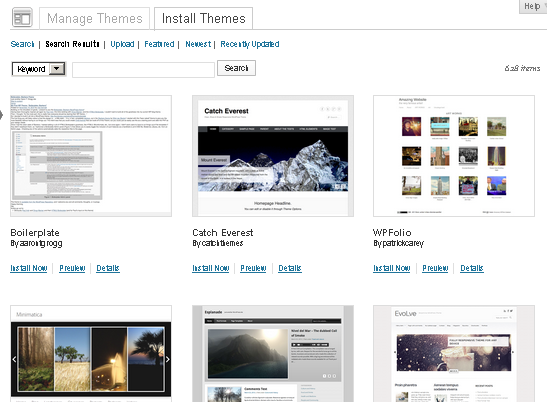547x402 pixels.
Task: Click the themes icon beside Manage Themes
Action: click(22, 17)
